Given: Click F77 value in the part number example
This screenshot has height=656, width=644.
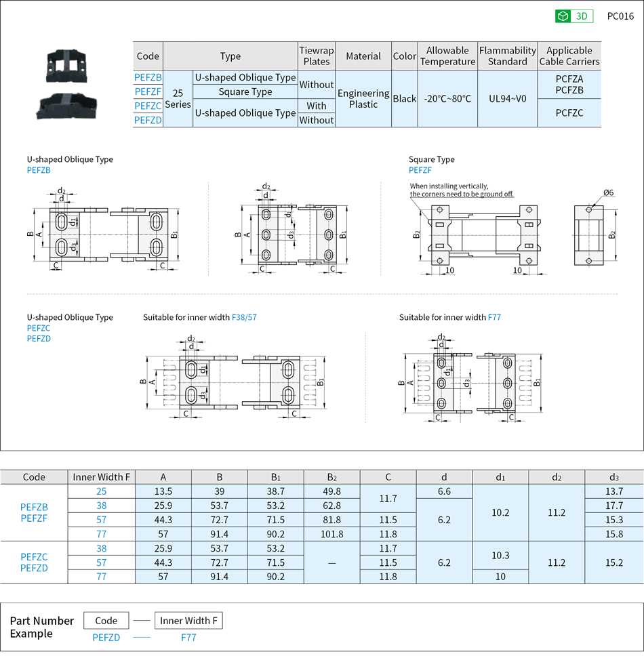Looking at the screenshot, I should coord(188,638).
